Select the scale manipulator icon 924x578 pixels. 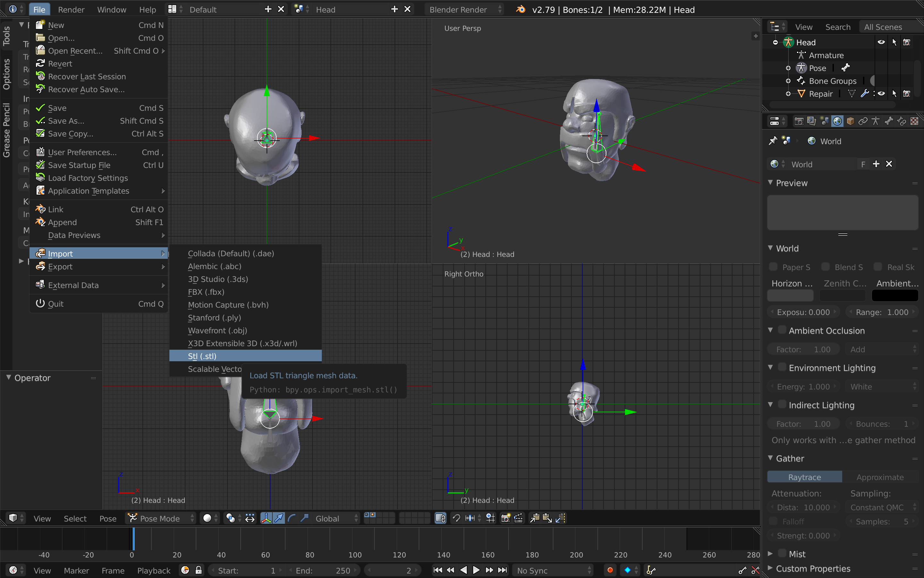pos(305,518)
